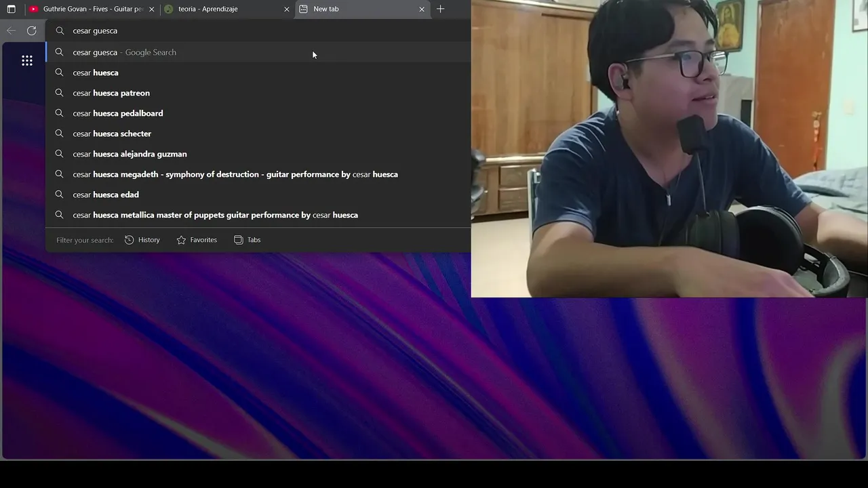The width and height of the screenshot is (868, 488).
Task: Choose plain cesar huesca suggestion
Action: [x=258, y=73]
